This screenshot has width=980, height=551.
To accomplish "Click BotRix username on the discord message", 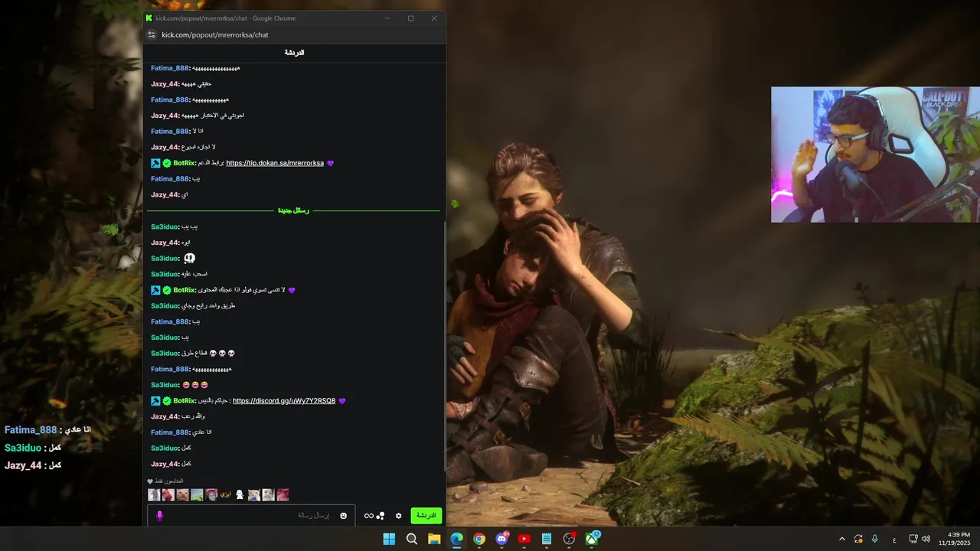I will 185,401.
